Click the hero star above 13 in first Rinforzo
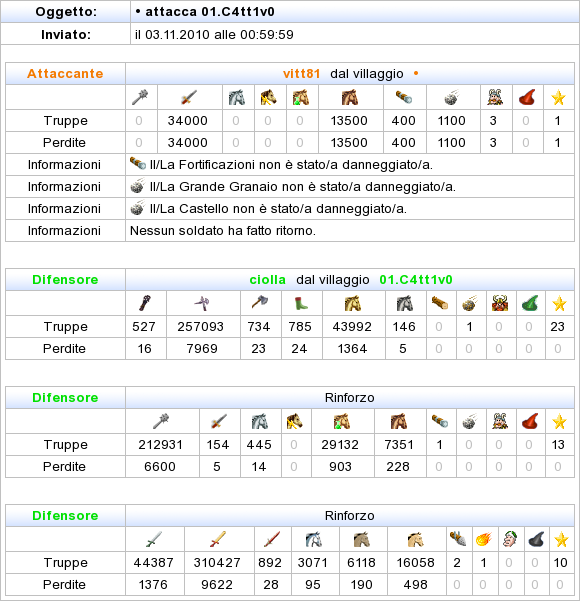The image size is (580, 601). (559, 421)
